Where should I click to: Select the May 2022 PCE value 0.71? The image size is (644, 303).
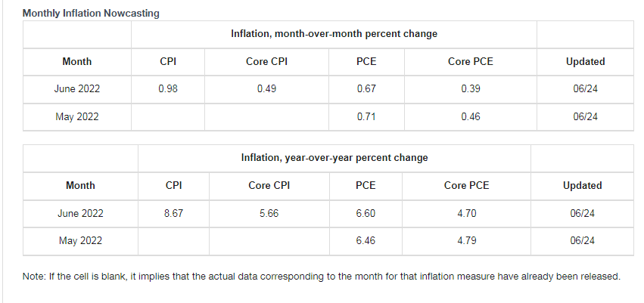[366, 117]
